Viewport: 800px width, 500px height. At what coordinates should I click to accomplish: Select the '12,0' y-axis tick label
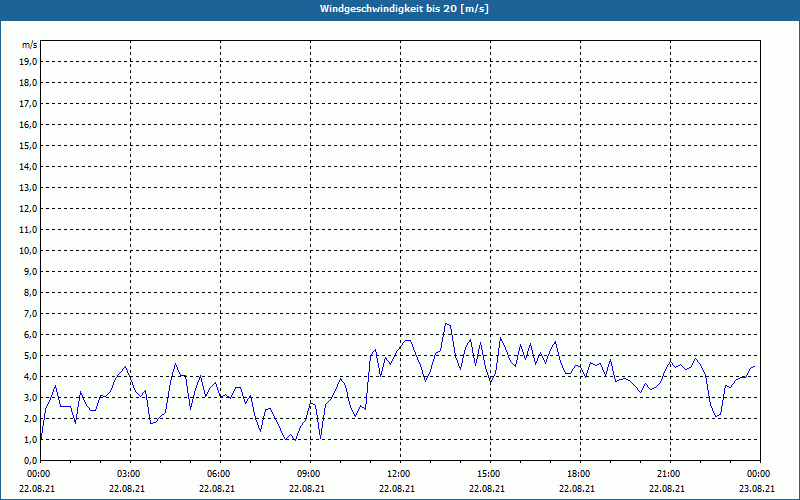pos(29,209)
